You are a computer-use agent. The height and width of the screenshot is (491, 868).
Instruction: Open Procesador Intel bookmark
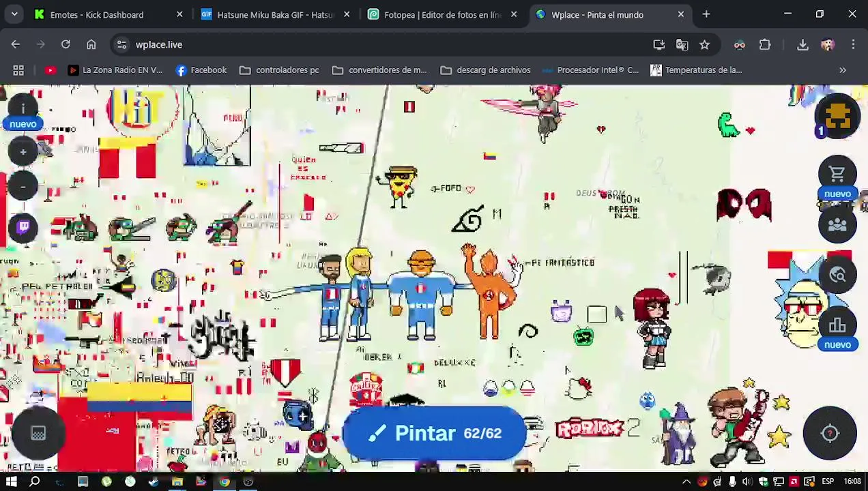coord(590,70)
